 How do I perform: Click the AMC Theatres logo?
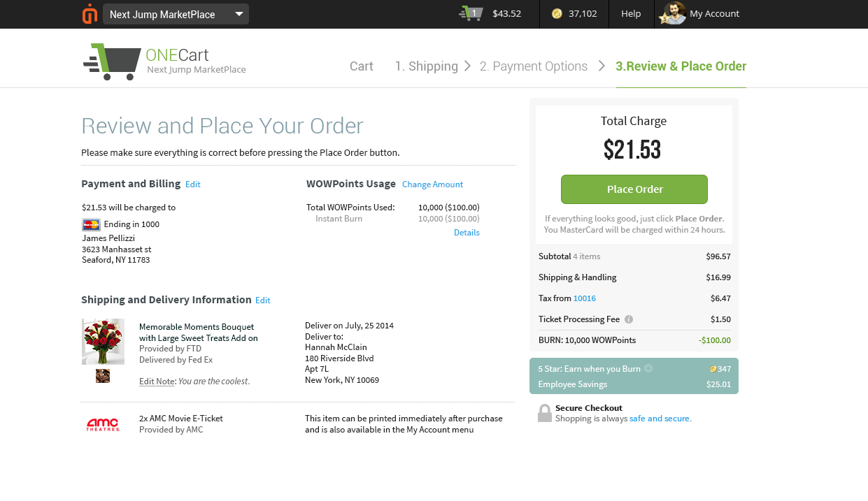click(103, 424)
